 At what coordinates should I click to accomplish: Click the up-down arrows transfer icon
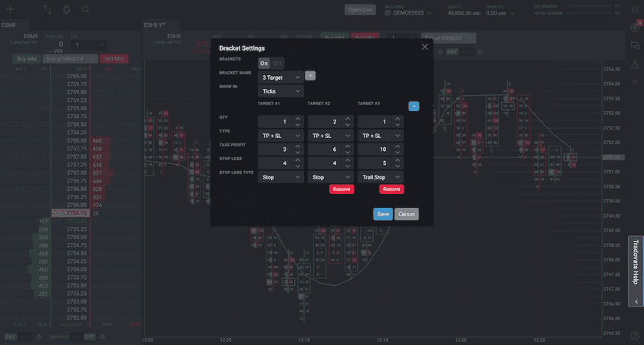[x=48, y=10]
